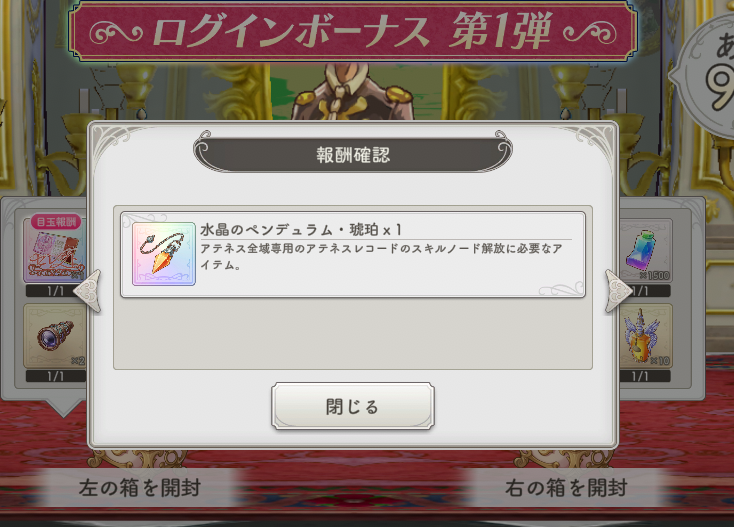Go to next reward with right arrow
This screenshot has height=527, width=734.
tap(618, 291)
